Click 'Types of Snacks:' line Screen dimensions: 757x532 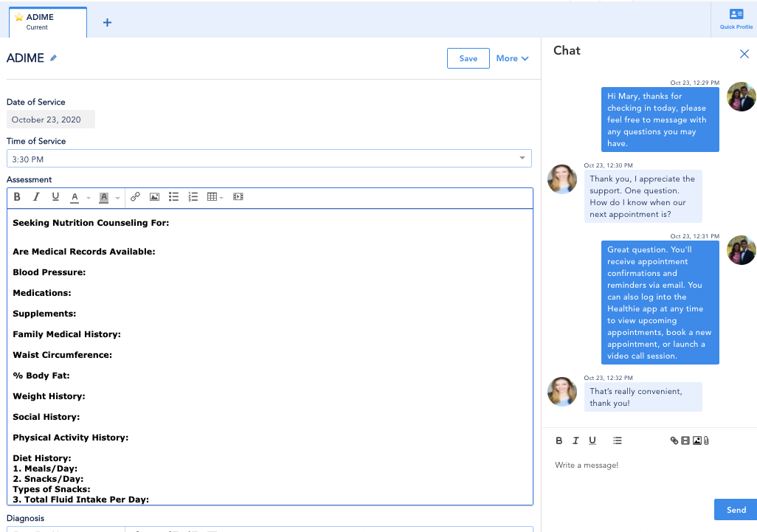[x=52, y=489]
